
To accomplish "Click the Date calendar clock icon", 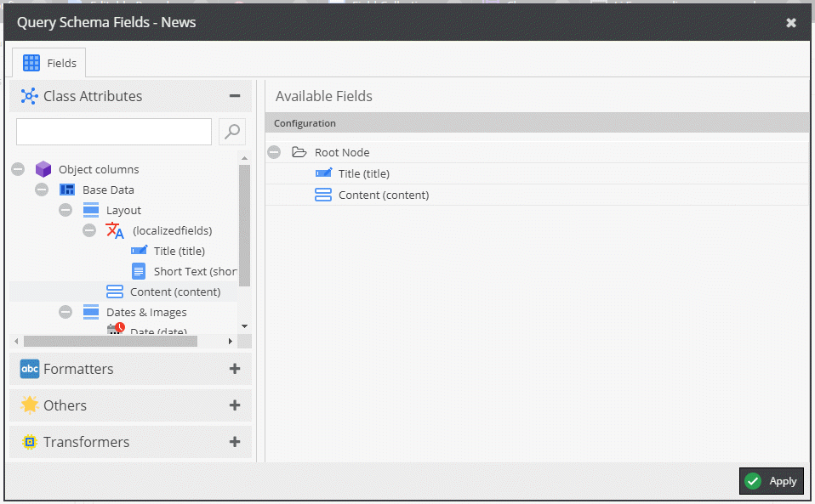I will (x=115, y=330).
